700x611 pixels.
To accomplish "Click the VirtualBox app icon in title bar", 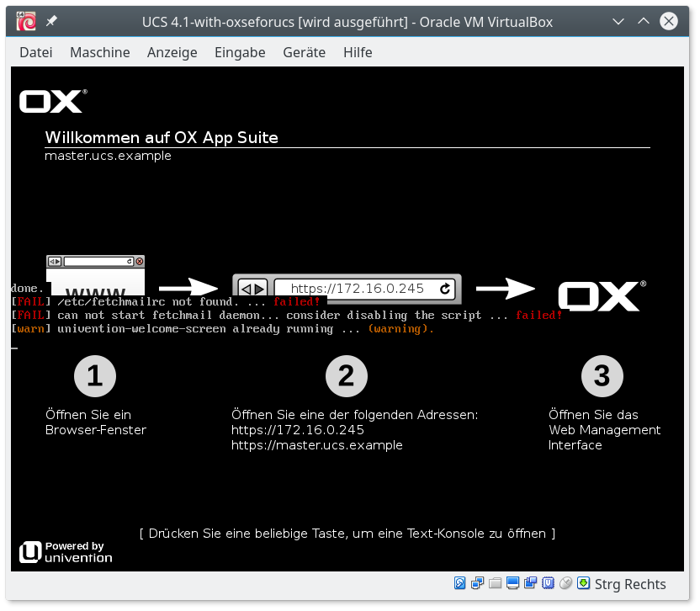I will tap(26, 21).
